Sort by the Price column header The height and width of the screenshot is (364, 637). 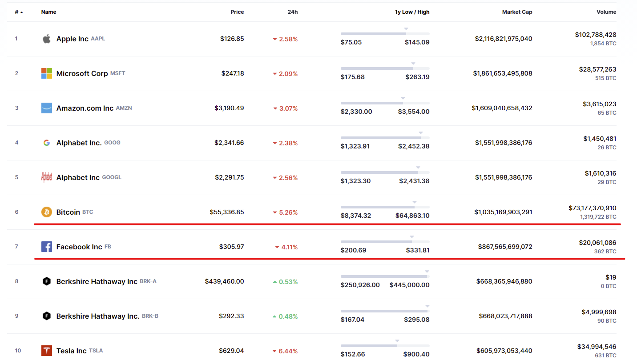click(237, 12)
